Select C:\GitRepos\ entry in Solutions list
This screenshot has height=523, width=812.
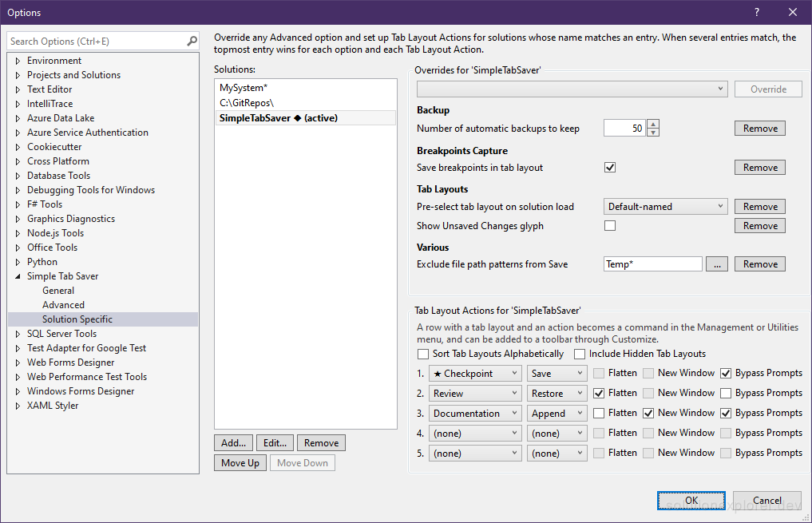(x=306, y=103)
